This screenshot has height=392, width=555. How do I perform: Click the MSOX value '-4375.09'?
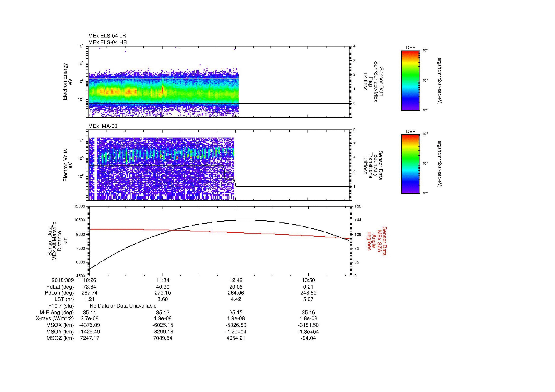(90, 325)
